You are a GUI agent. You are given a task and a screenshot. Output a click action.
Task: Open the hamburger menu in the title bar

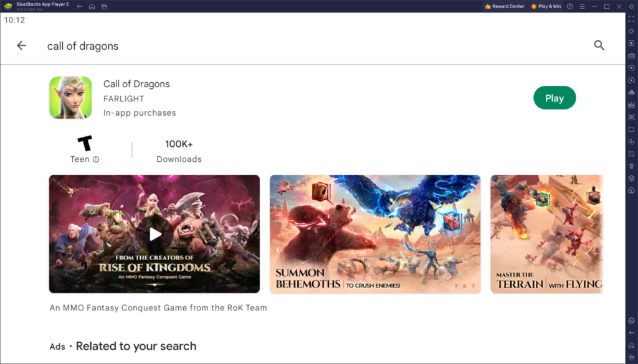583,6
